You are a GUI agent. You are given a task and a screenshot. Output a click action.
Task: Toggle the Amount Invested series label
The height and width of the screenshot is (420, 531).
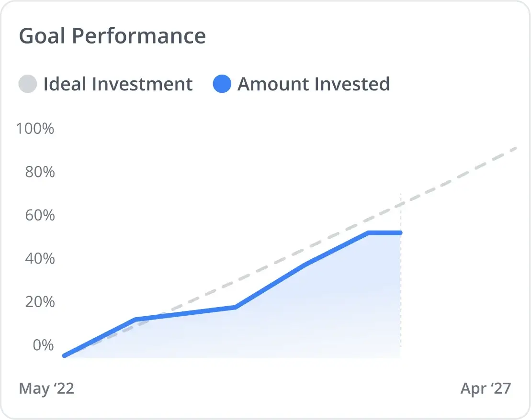(x=314, y=84)
